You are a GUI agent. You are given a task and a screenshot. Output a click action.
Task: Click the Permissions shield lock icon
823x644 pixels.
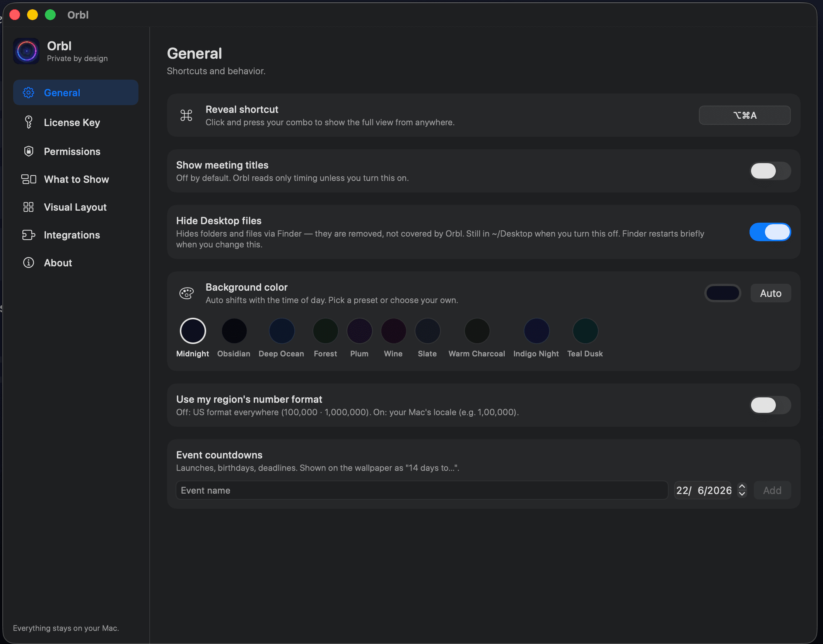click(x=29, y=151)
